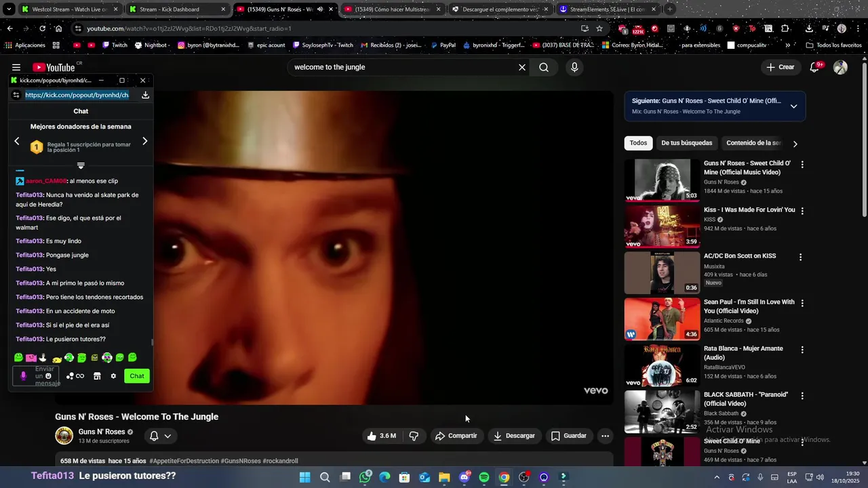The width and height of the screenshot is (868, 488).
Task: Open Chrome downloads tray
Action: point(809,28)
